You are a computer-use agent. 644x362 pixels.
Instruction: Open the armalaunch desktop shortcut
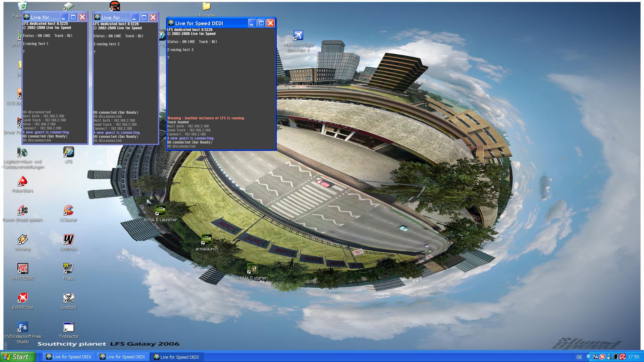pos(206,240)
